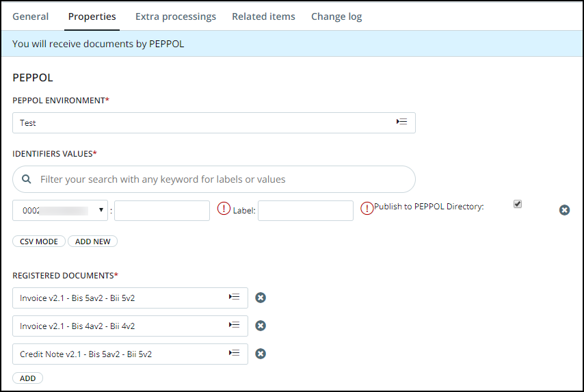584x392 pixels.
Task: Focus the identifiers keyword filter field
Action: point(214,179)
